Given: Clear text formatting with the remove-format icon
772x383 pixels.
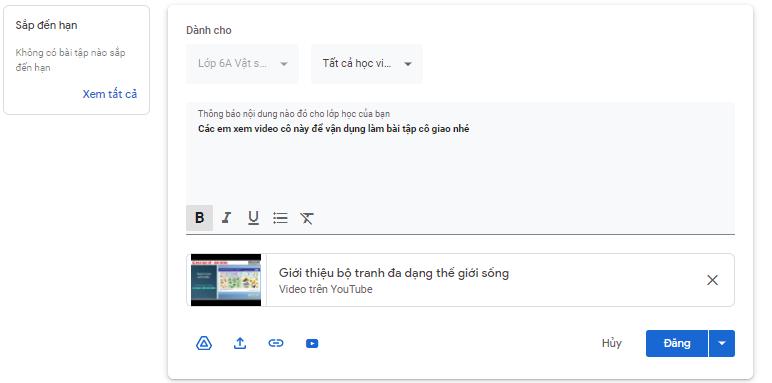Looking at the screenshot, I should pos(307,218).
